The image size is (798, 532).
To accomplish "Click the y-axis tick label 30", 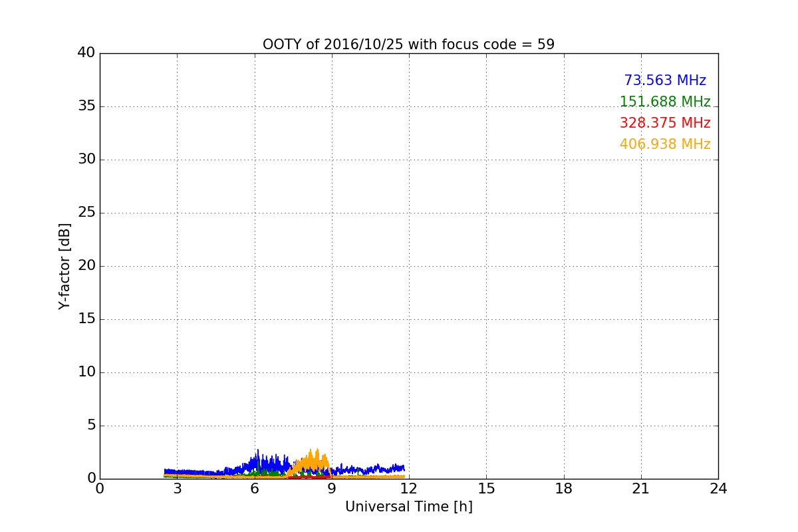I will click(x=86, y=160).
